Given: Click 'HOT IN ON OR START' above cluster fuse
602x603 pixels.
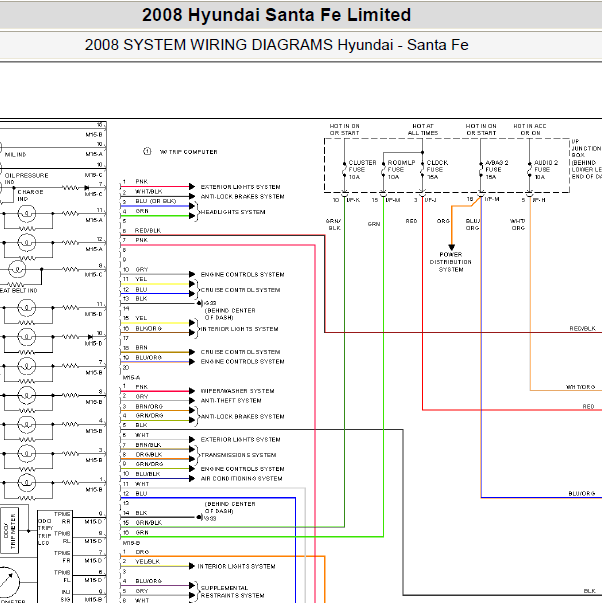Looking at the screenshot, I should (x=344, y=130).
